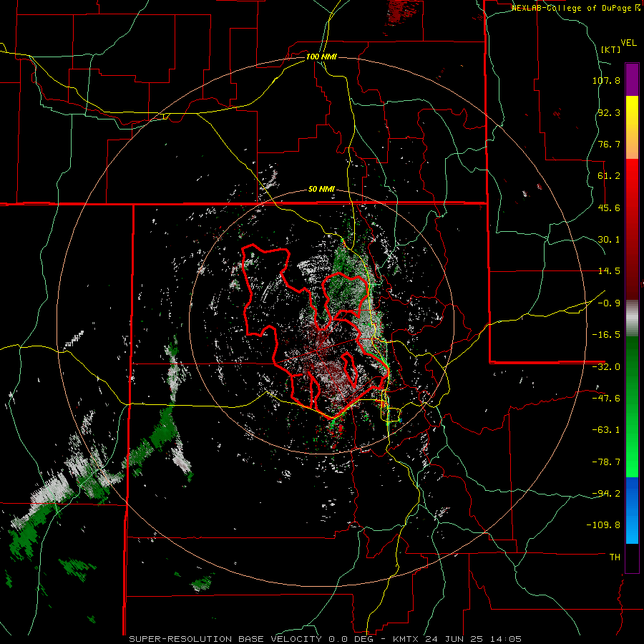Select the 92.3 velocity scale value
This screenshot has height=644, width=644.
tap(609, 112)
